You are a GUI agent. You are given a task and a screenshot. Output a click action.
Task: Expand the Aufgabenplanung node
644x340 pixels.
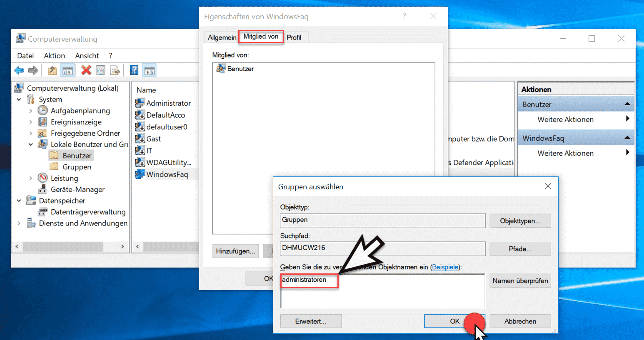point(30,111)
